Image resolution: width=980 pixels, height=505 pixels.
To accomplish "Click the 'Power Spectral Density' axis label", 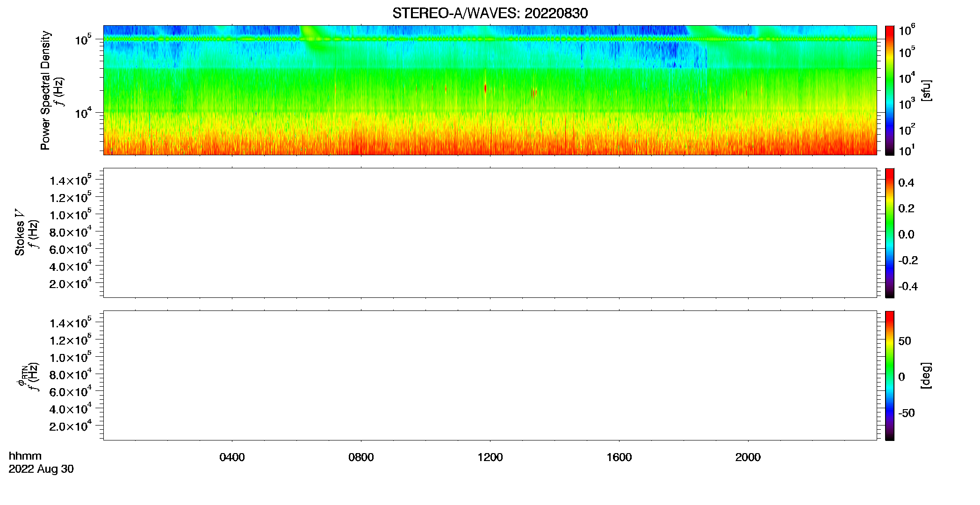I will click(x=45, y=90).
